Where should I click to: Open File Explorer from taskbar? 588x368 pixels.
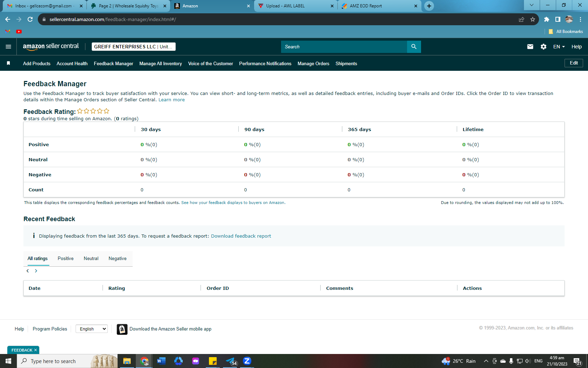click(127, 361)
